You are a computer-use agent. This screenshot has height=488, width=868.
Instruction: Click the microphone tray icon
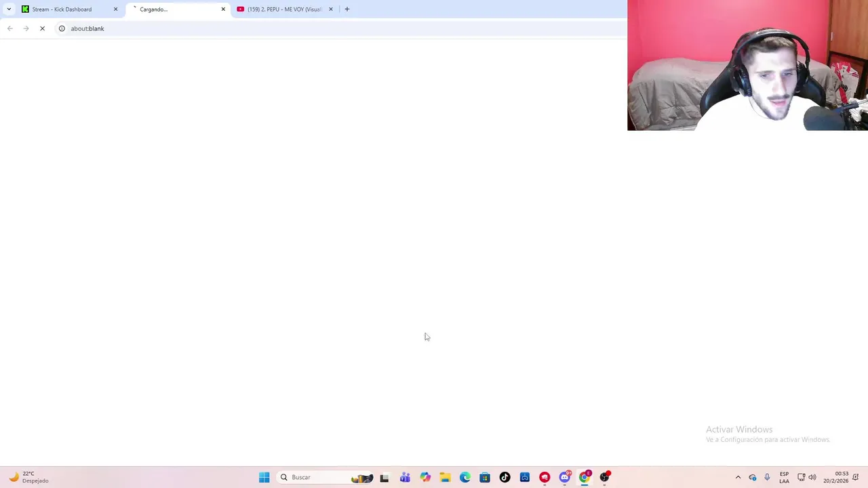(x=767, y=477)
